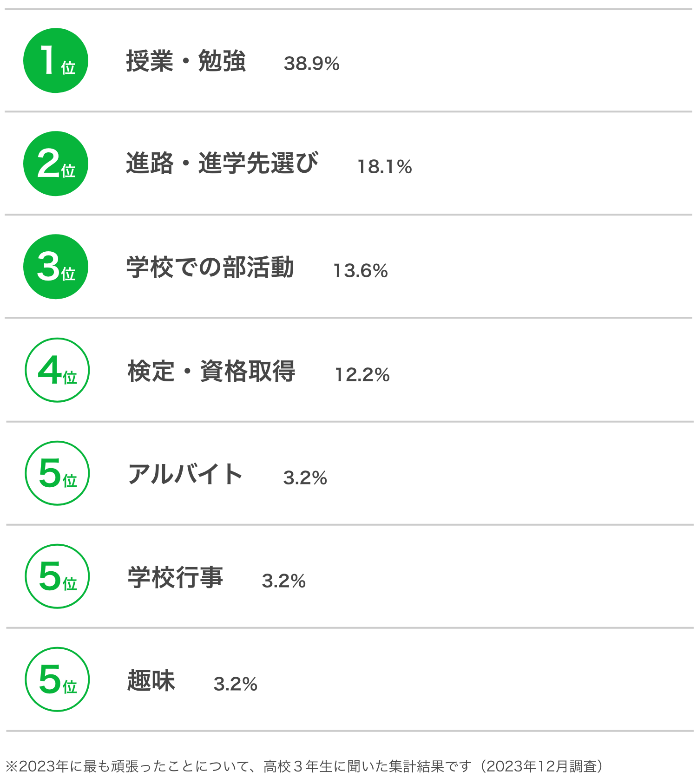697x784 pixels.
Task: Select the 学校行事 label
Action: pos(175,577)
